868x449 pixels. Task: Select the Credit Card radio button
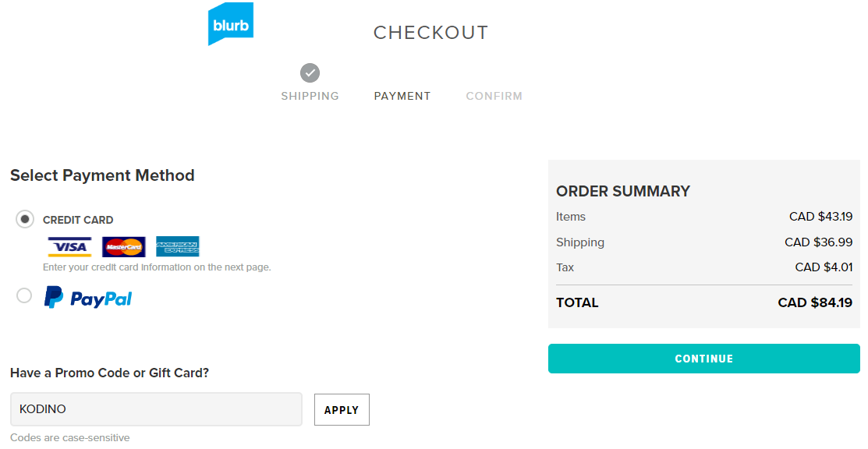25,219
